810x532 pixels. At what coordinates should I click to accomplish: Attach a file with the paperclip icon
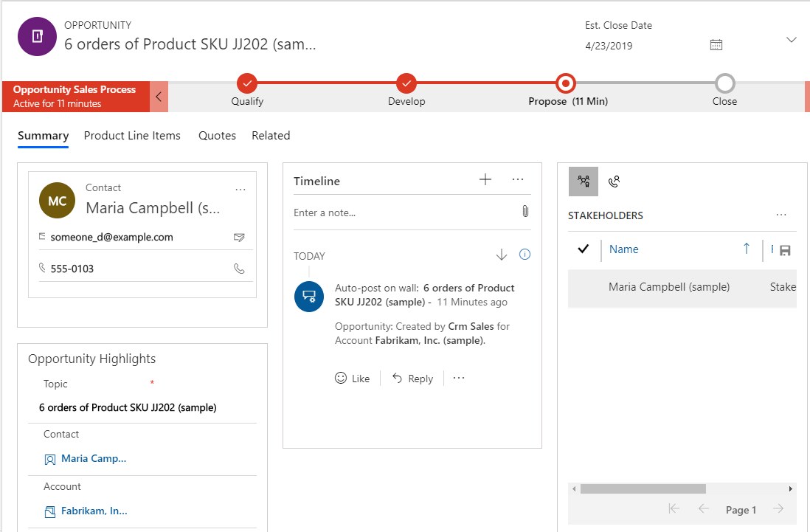tap(525, 211)
